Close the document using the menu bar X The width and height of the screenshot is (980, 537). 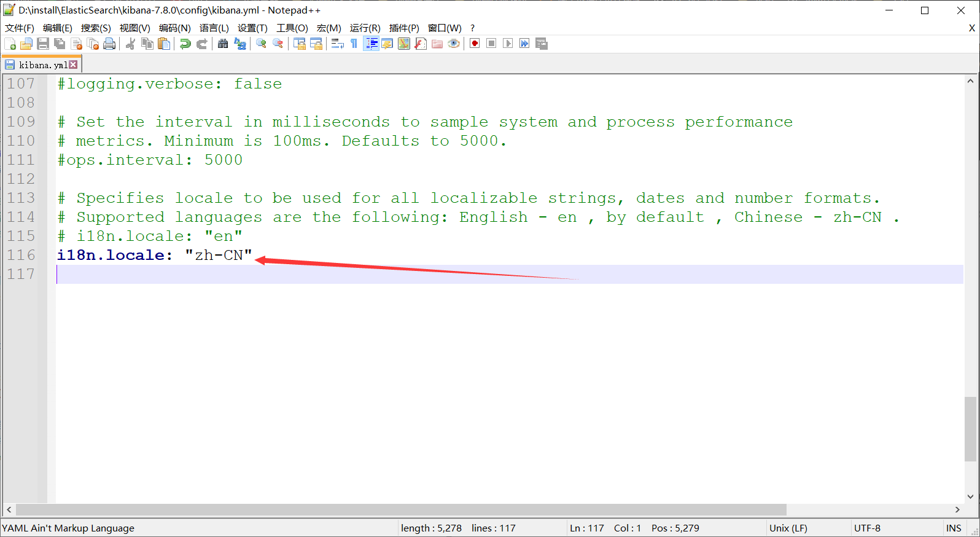coord(972,28)
